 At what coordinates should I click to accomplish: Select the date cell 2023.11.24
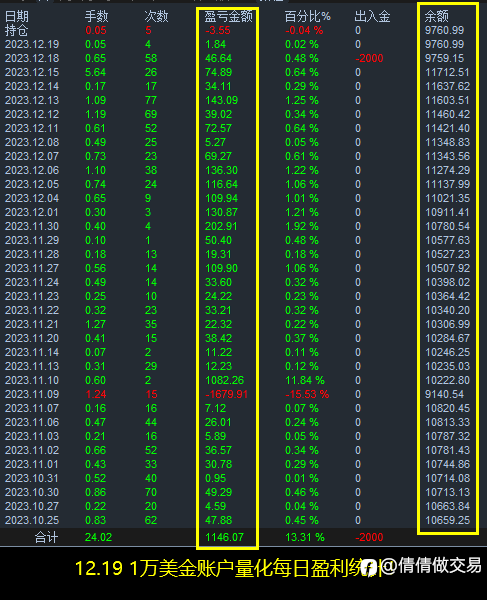point(32,282)
